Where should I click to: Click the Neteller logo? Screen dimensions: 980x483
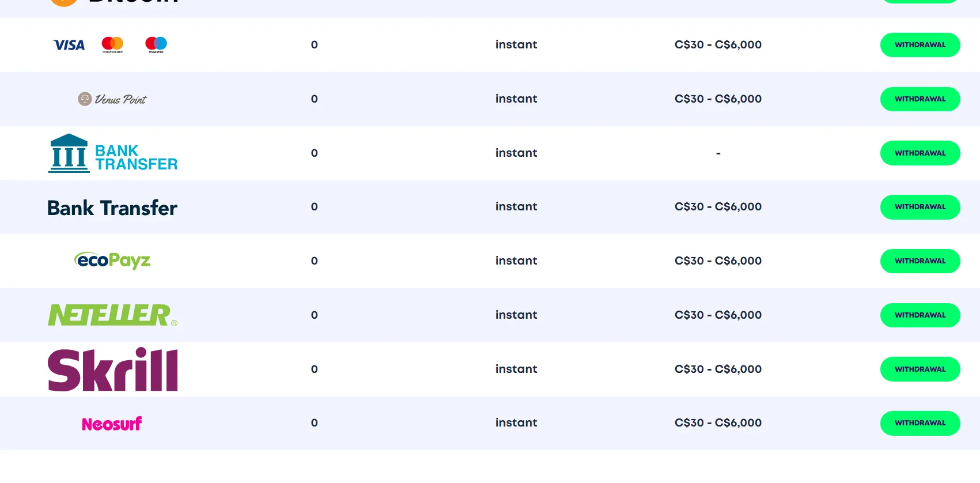click(x=112, y=315)
